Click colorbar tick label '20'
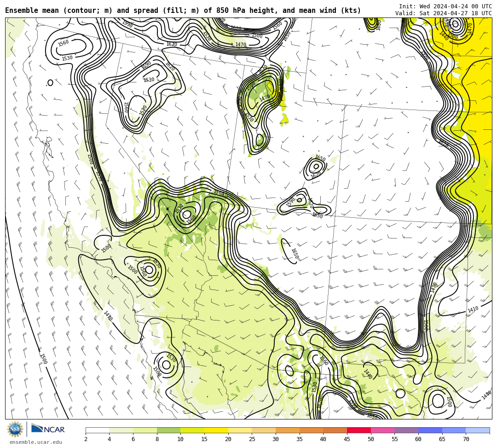The width and height of the screenshot is (497, 448). tap(228, 439)
